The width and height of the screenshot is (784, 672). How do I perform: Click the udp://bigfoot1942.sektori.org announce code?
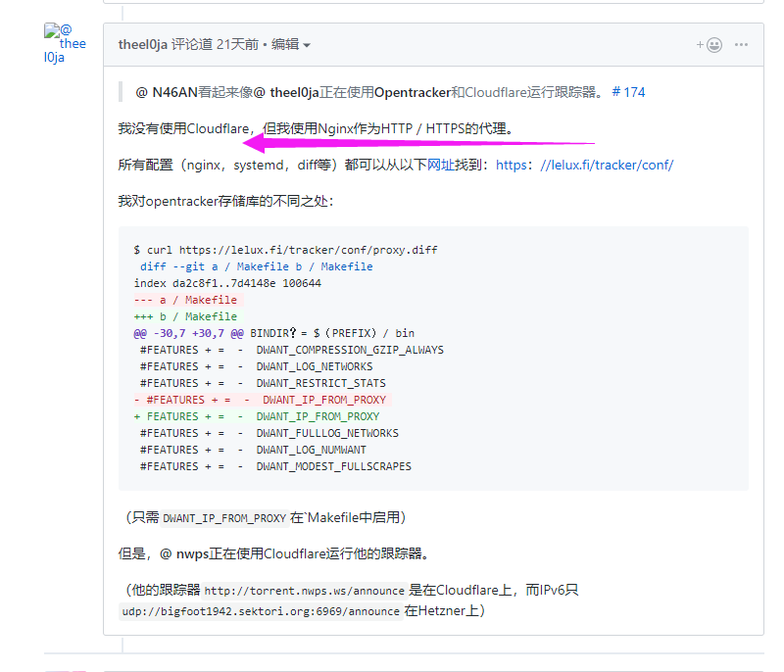(260, 611)
